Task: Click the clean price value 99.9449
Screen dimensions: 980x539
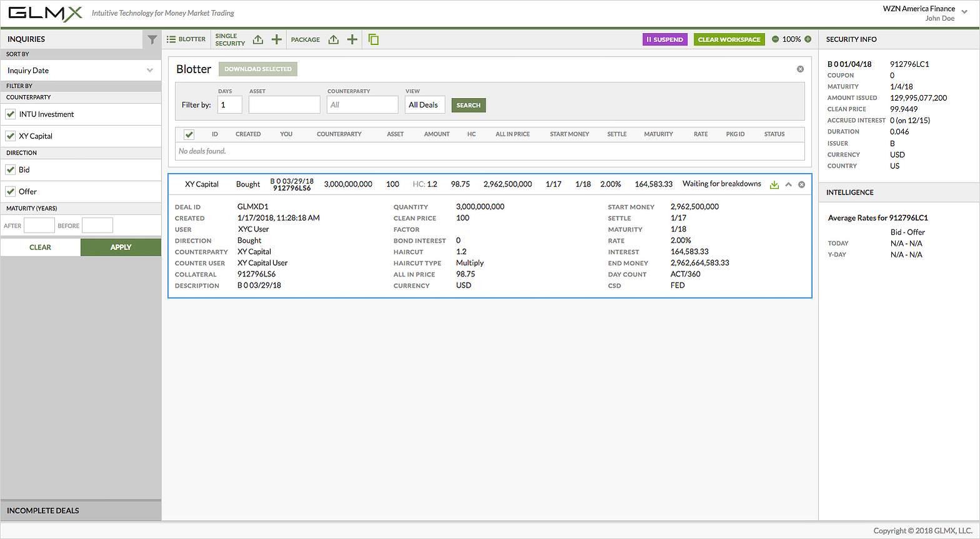Action: pyautogui.click(x=904, y=109)
